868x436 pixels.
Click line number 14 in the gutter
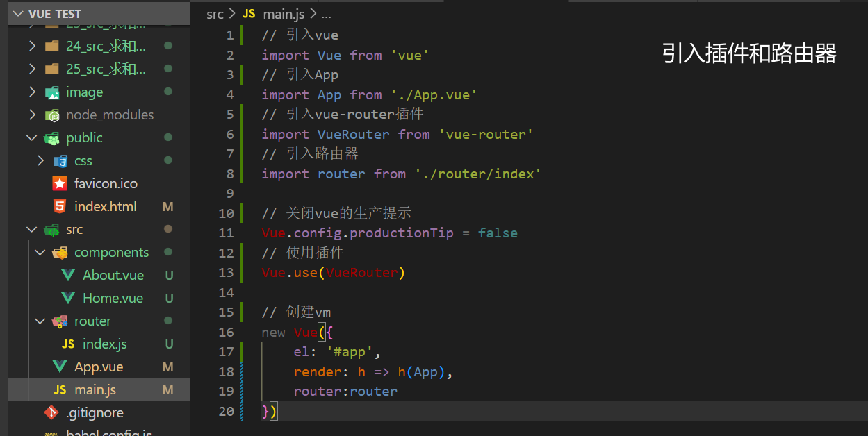click(x=226, y=292)
